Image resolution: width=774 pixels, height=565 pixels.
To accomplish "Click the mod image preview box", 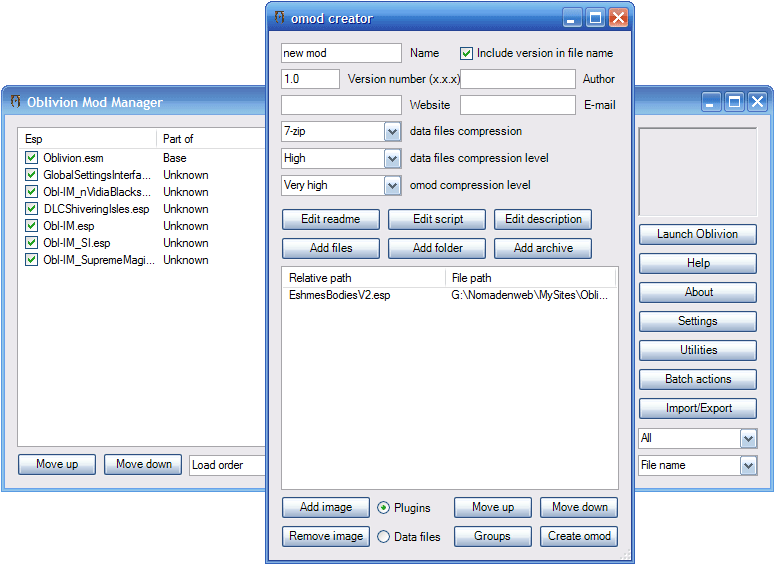I will click(x=697, y=172).
